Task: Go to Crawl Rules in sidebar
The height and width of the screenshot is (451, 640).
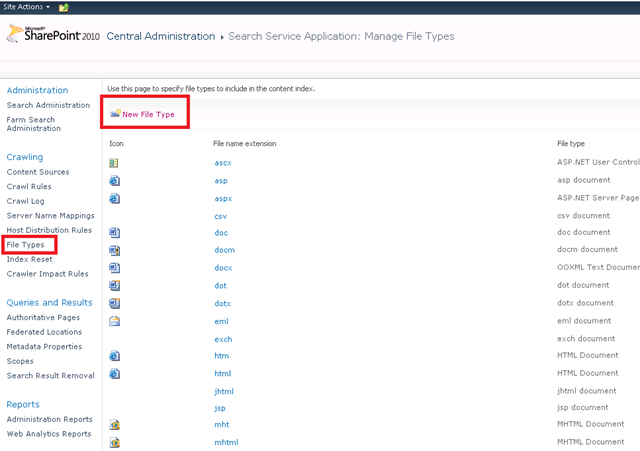Action: (29, 187)
